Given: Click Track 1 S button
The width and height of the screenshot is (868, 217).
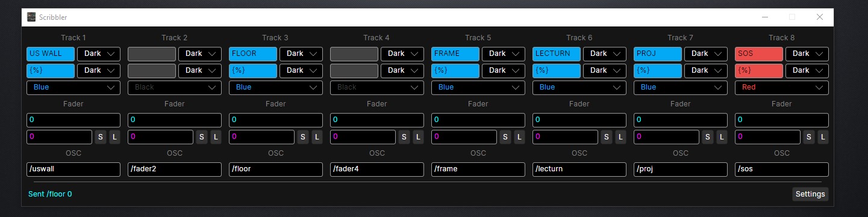Looking at the screenshot, I should click(x=101, y=137).
